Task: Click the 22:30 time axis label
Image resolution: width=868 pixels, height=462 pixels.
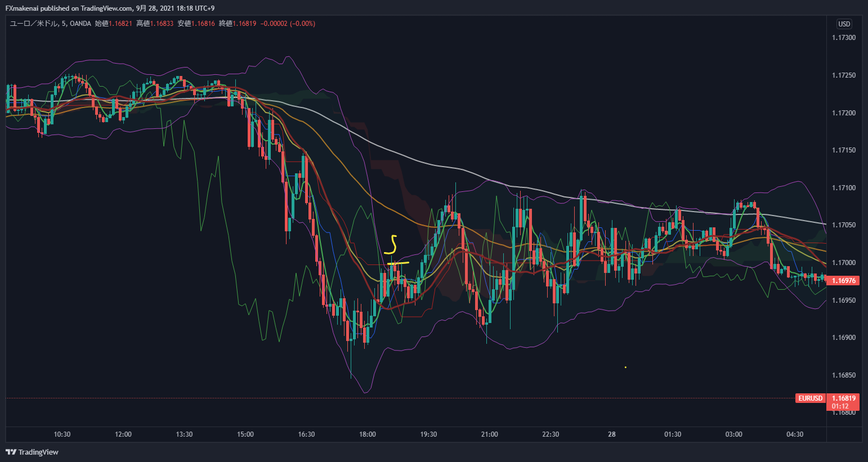Action: [x=551, y=434]
